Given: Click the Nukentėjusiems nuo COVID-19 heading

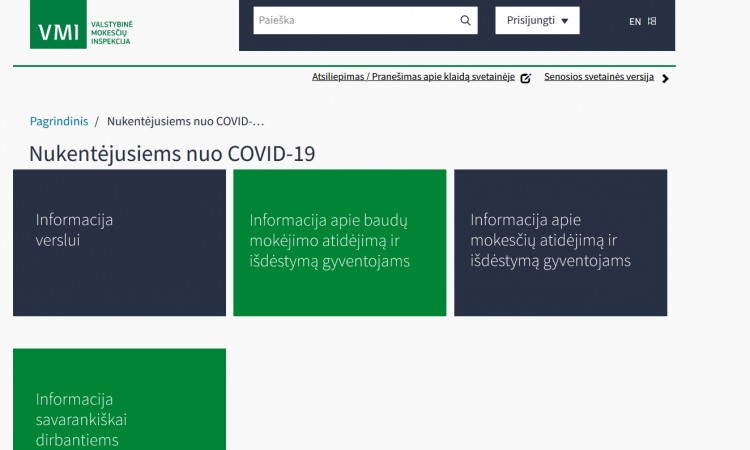Looking at the screenshot, I should click(x=172, y=154).
